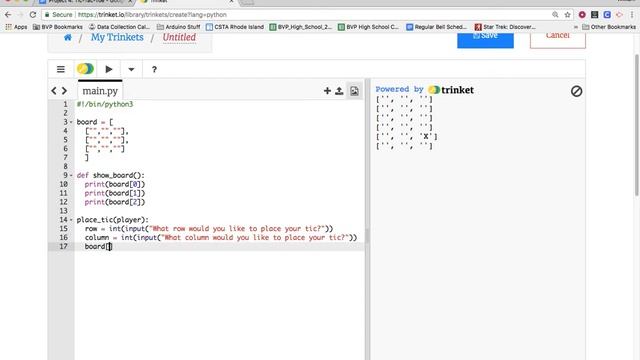This screenshot has width=640, height=360.
Task: Click the 'place_tic(player):' line
Action: [113, 220]
